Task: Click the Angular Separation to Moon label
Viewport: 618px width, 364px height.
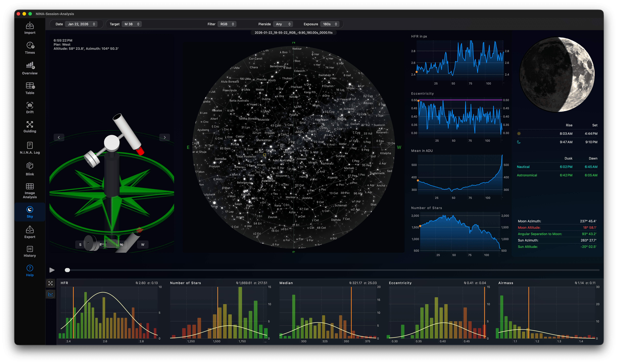Action: coord(540,234)
